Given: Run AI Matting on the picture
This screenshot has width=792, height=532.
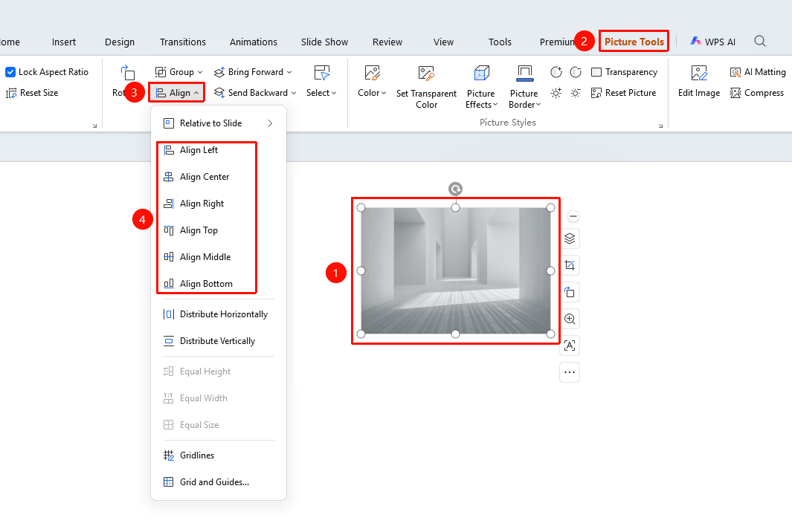Looking at the screenshot, I should click(x=758, y=72).
